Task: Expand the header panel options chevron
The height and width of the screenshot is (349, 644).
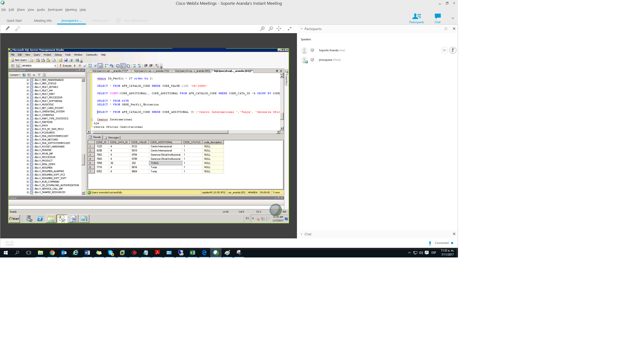Action: (x=452, y=18)
